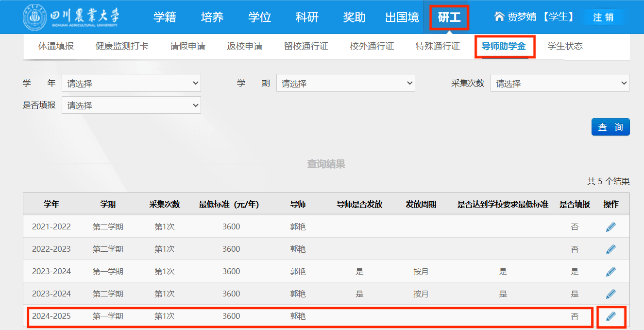The height and width of the screenshot is (330, 644).
Task: Open edit pencil for 2023-2024 第一学期 row
Action: [x=610, y=272]
